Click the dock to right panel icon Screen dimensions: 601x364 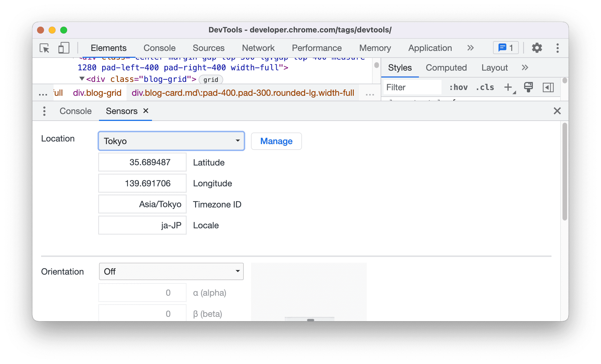coord(548,88)
